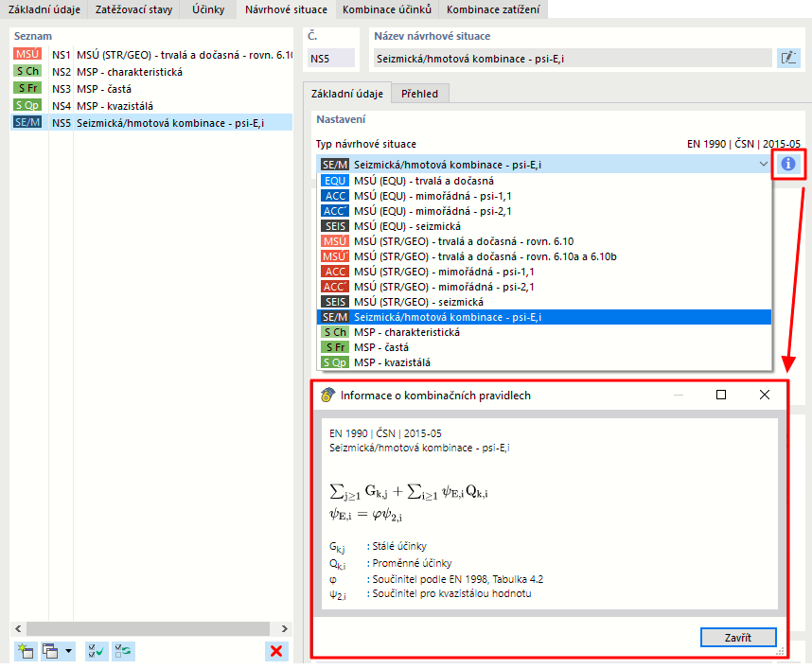Choose MSÚ (STR/GEO) - seizmická option
Image resolution: width=812 pixels, height=669 pixels.
[544, 302]
